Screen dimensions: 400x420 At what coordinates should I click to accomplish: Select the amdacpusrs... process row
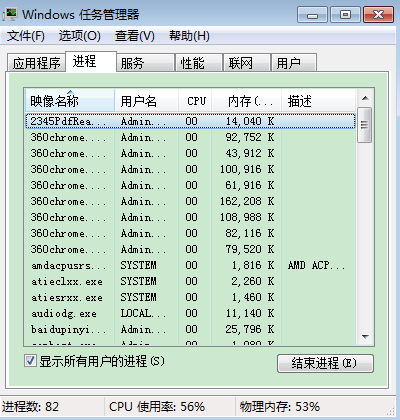click(190, 265)
